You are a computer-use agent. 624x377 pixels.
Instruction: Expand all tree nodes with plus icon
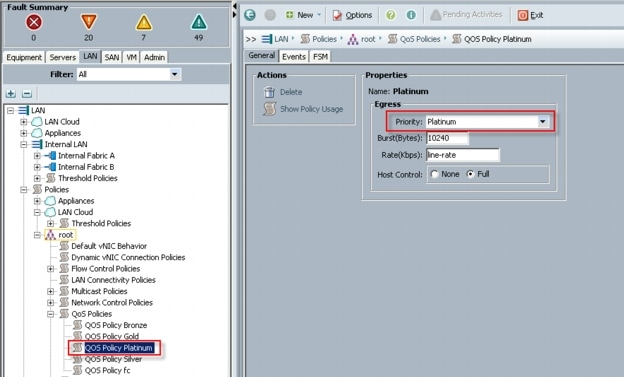(x=11, y=94)
